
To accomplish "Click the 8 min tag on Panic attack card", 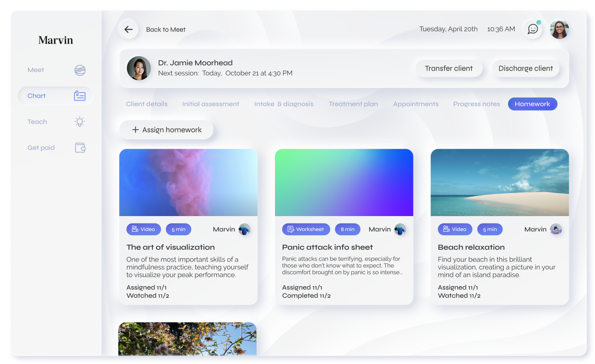I will tap(348, 229).
